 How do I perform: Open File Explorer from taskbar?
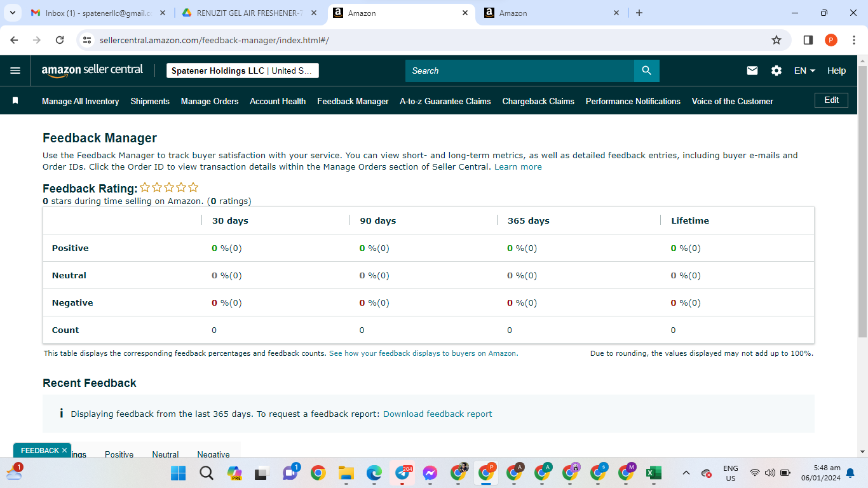[x=346, y=473]
